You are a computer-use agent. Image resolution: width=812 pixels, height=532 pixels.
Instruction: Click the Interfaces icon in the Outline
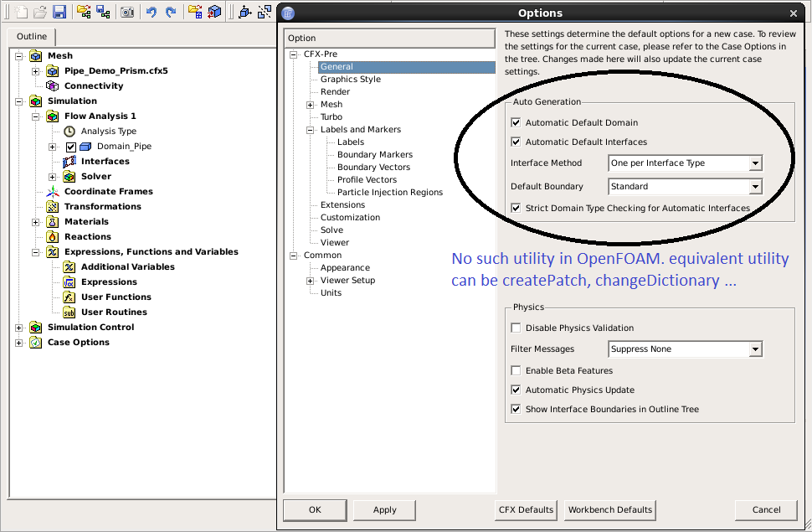click(69, 161)
